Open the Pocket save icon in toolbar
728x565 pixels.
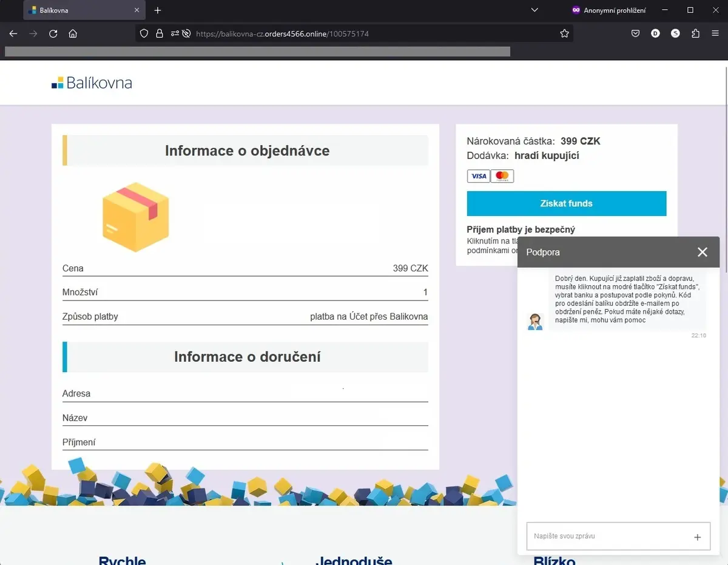tap(635, 34)
